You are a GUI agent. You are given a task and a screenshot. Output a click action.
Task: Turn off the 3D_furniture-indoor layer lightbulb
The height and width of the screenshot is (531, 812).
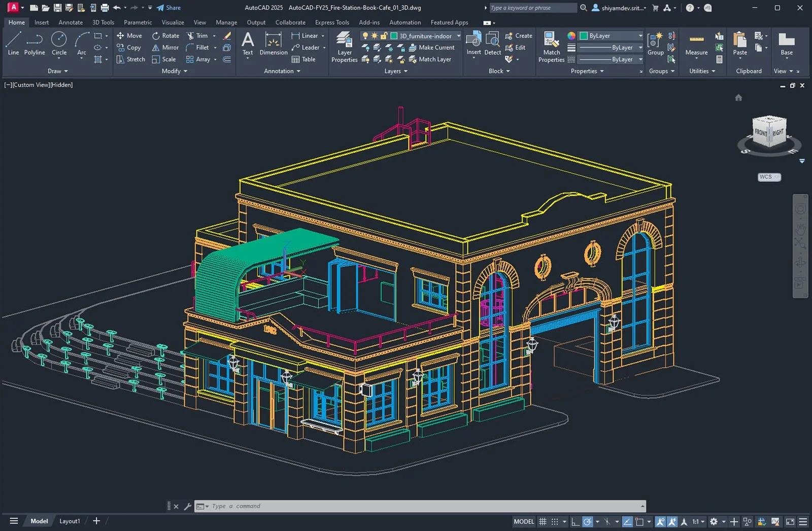pyautogui.click(x=366, y=36)
